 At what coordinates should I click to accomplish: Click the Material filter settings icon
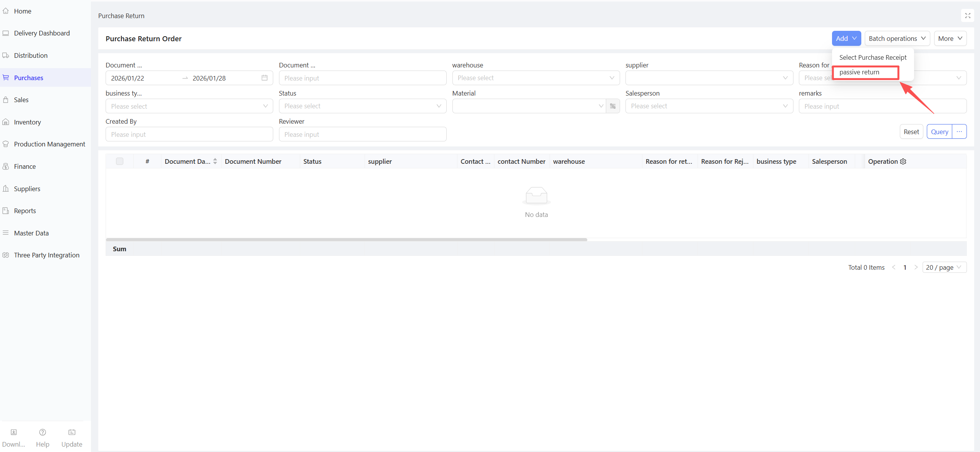613,106
